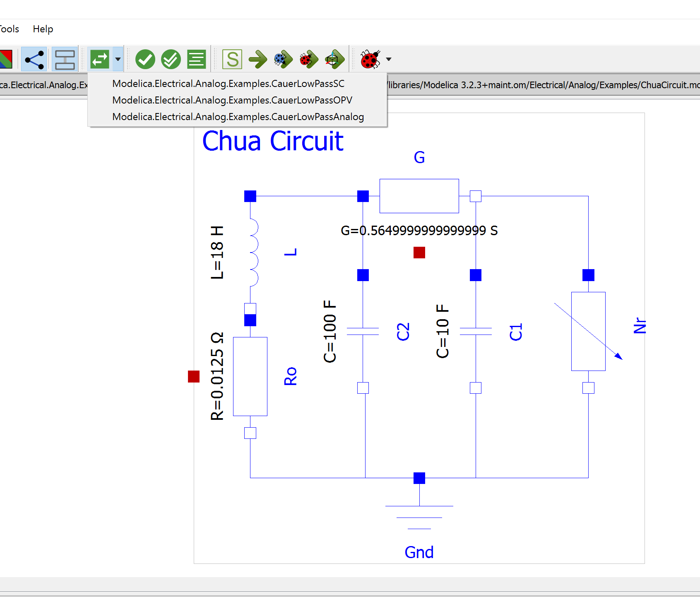Click the Simulate arrow icon
The height and width of the screenshot is (597, 700).
point(257,59)
